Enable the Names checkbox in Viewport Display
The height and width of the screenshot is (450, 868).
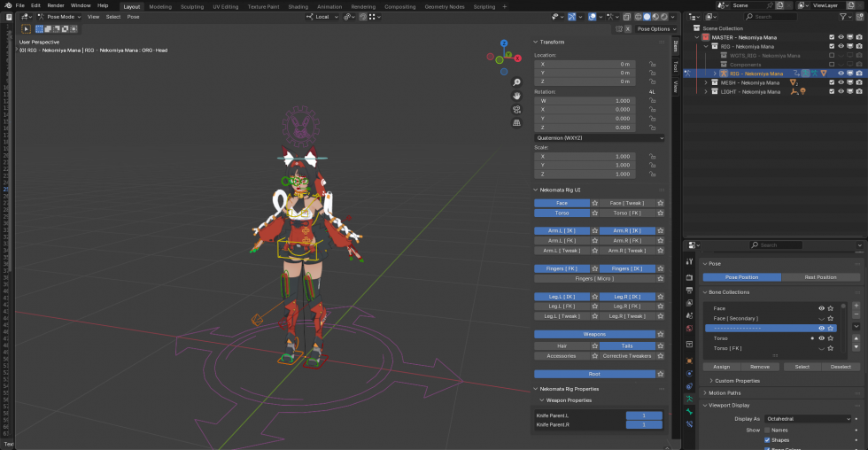point(768,430)
